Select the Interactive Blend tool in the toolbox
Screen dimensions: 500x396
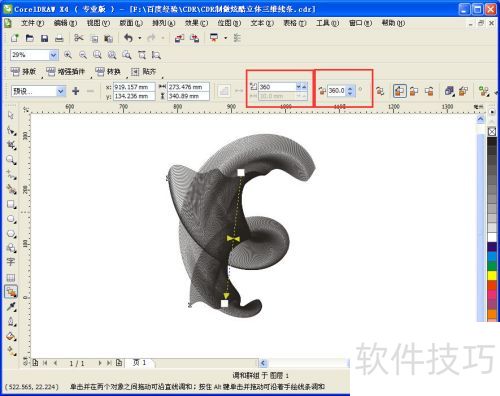point(11,292)
